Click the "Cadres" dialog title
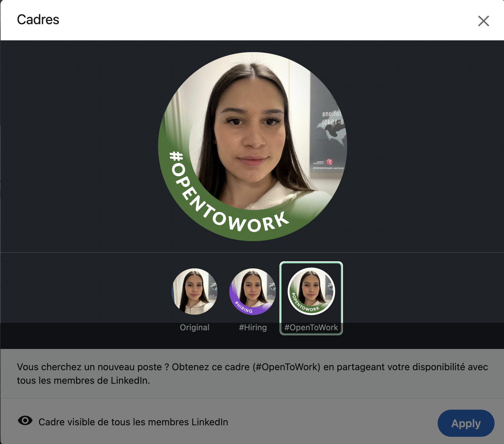This screenshot has width=504, height=444. pos(38,20)
